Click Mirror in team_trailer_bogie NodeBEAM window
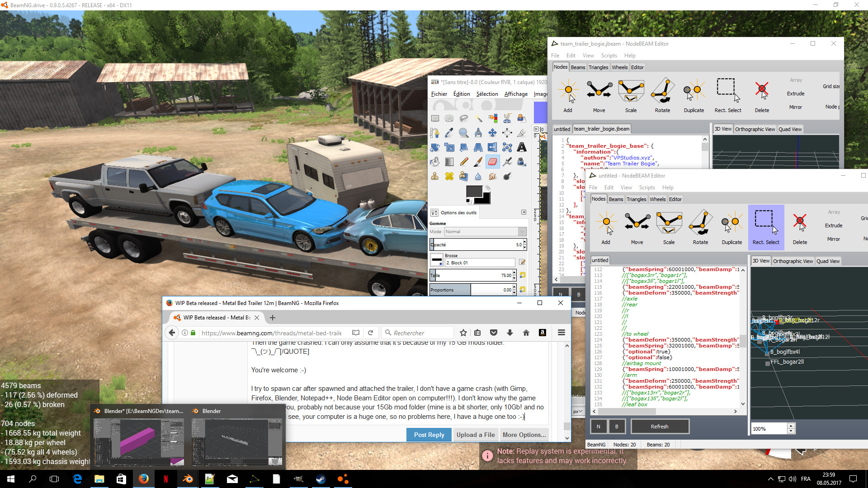This screenshot has width=868, height=488. tap(796, 107)
